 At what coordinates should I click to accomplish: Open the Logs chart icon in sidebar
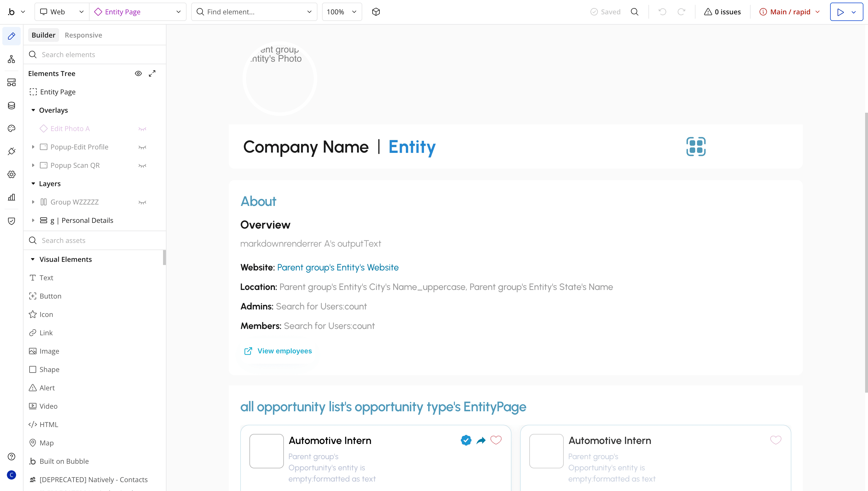(11, 197)
